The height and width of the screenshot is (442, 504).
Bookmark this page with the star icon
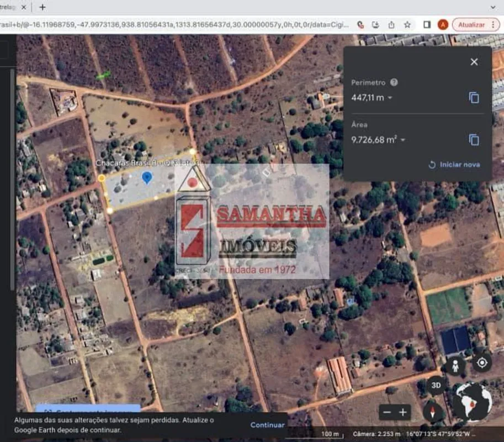[x=407, y=25]
